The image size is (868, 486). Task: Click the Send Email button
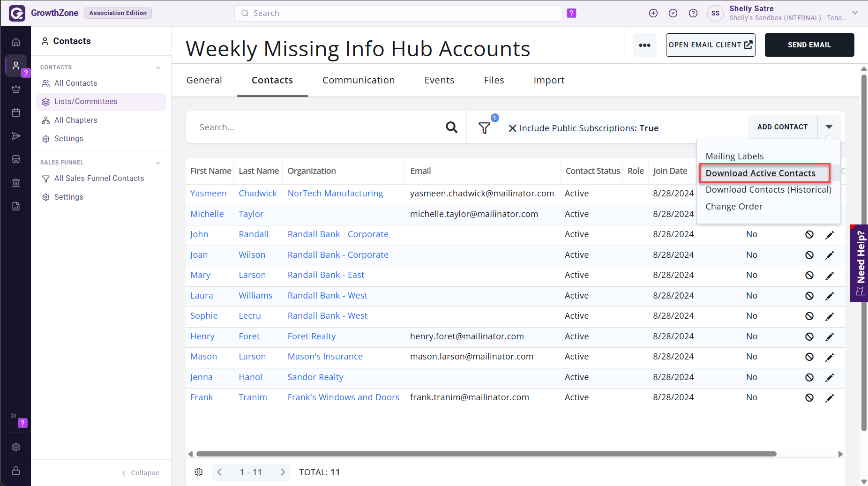(809, 45)
